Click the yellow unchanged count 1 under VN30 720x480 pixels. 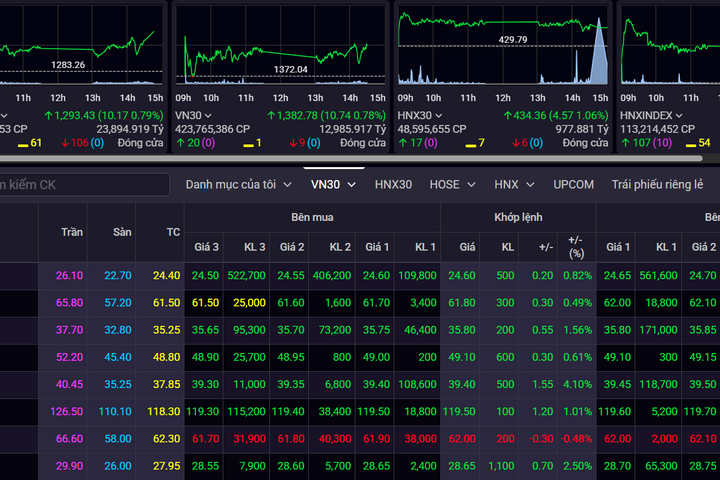(252, 143)
